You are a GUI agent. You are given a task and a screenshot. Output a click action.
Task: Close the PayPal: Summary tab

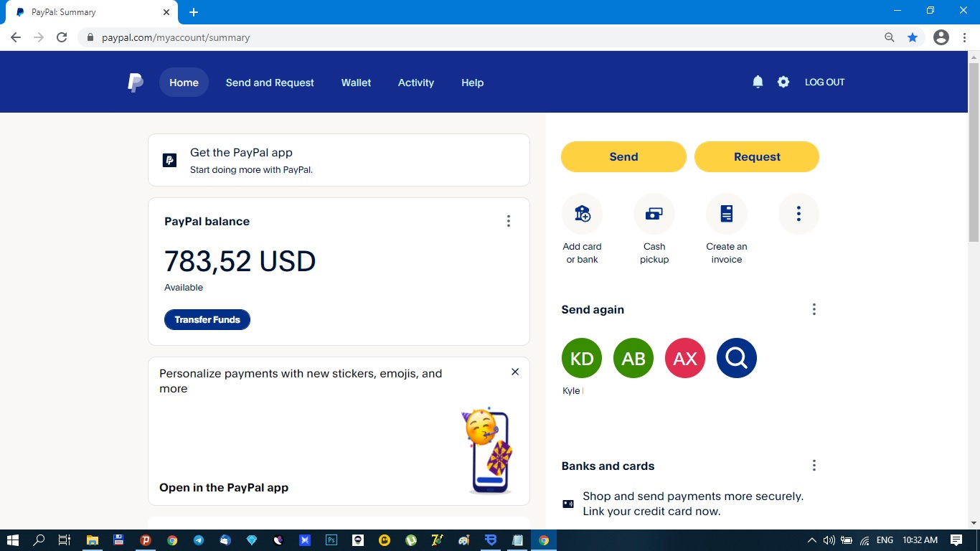166,12
